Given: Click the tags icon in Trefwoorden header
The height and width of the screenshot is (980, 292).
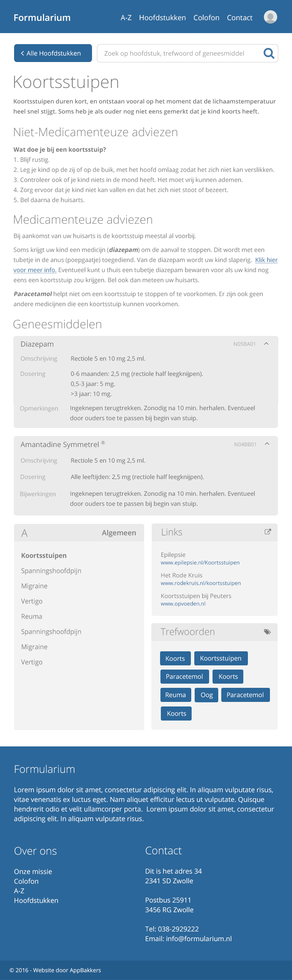Looking at the screenshot, I should click(x=267, y=632).
